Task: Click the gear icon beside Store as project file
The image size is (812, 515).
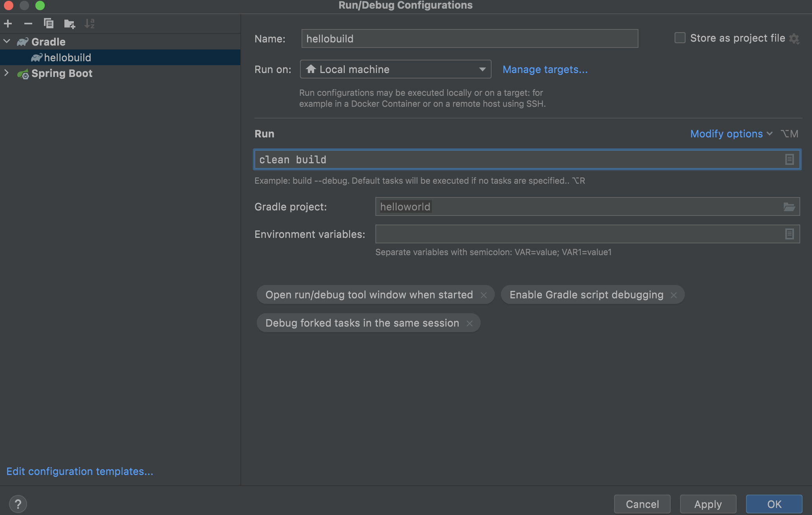Action: [x=794, y=38]
